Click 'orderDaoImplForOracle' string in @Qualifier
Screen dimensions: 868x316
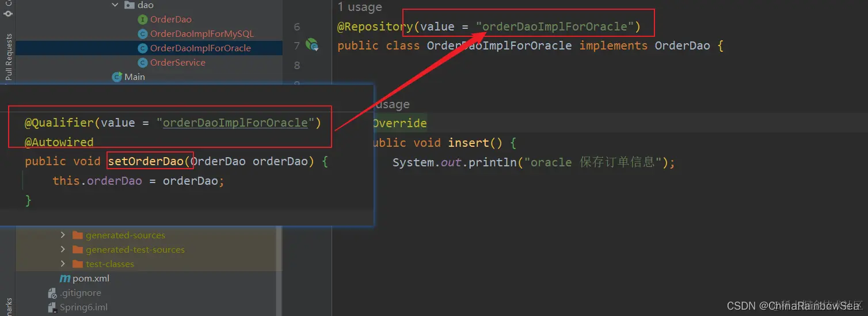pyautogui.click(x=235, y=123)
